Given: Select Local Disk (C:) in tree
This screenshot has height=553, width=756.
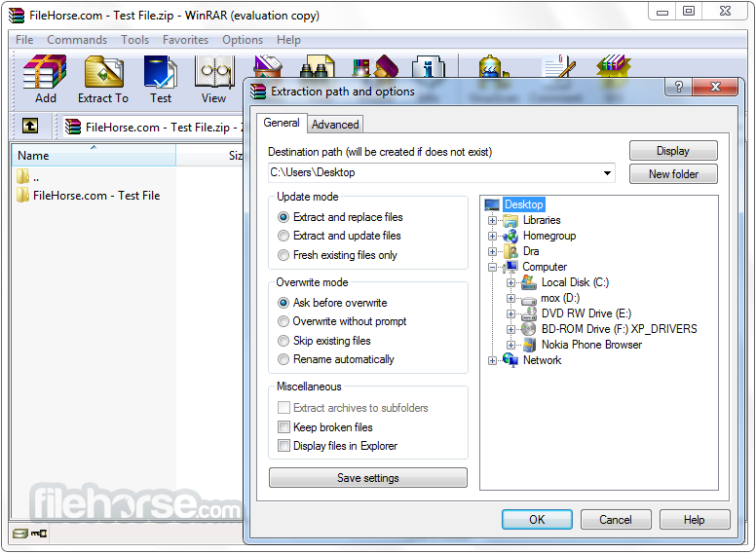Looking at the screenshot, I should (575, 282).
